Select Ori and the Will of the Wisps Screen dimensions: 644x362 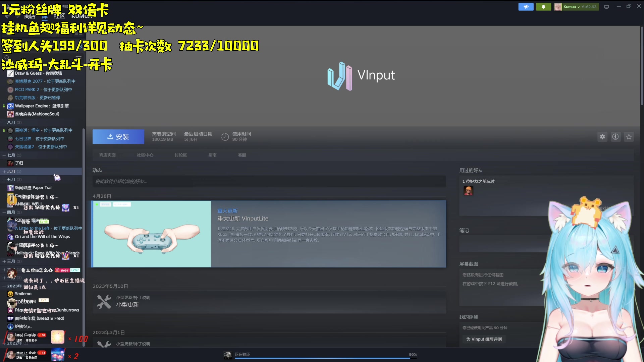click(42, 237)
